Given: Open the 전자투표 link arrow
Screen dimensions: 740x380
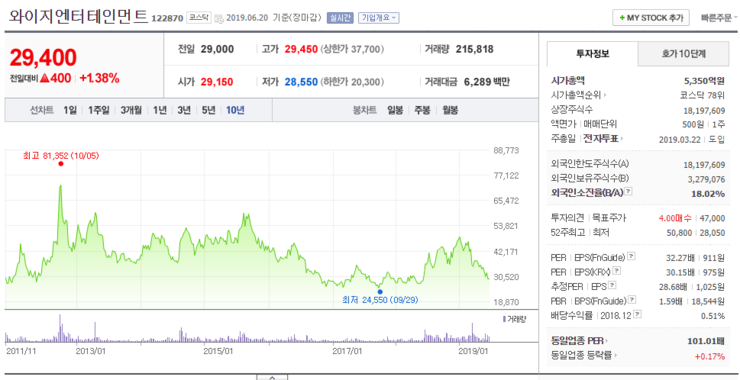Looking at the screenshot, I should [x=622, y=139].
